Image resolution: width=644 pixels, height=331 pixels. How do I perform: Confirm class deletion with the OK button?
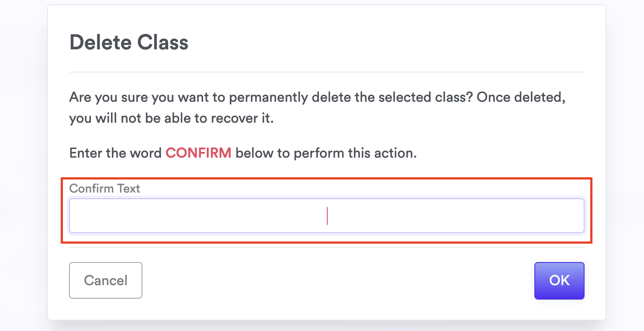click(x=559, y=280)
